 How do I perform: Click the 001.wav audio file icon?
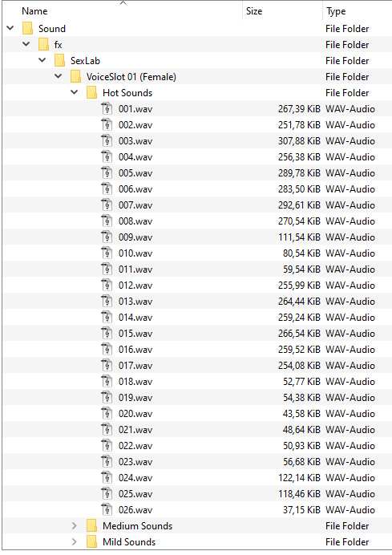click(x=107, y=108)
